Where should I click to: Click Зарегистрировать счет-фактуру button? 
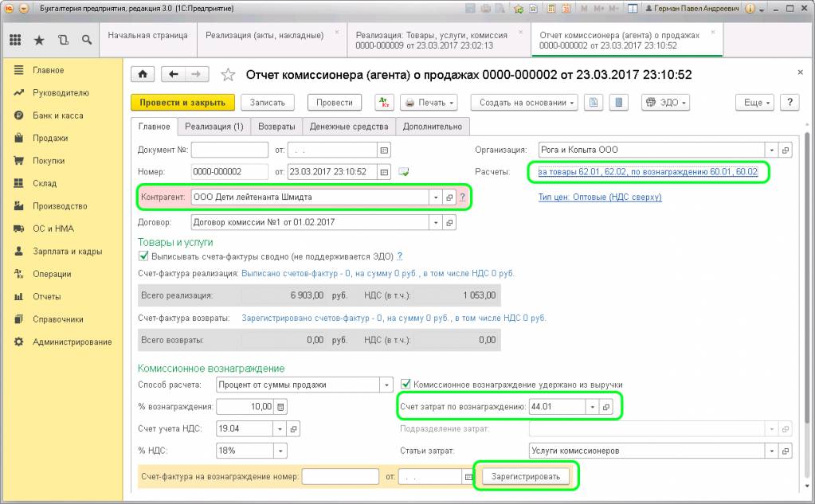coord(526,476)
